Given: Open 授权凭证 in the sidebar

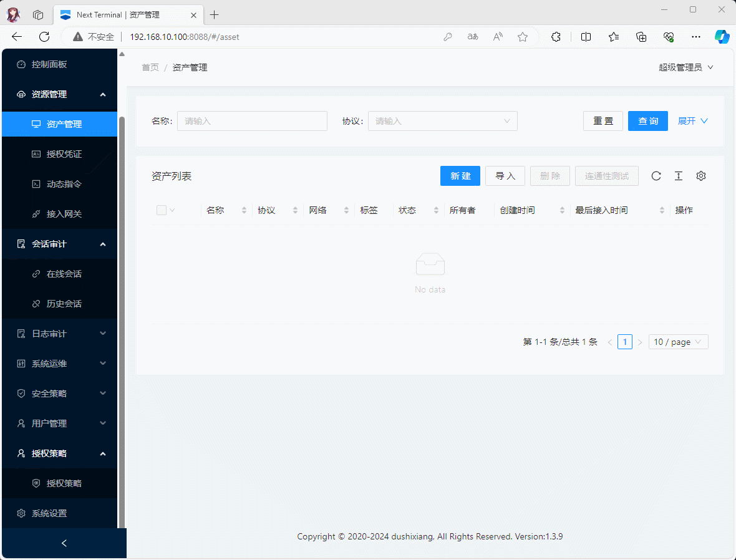Looking at the screenshot, I should tap(64, 154).
